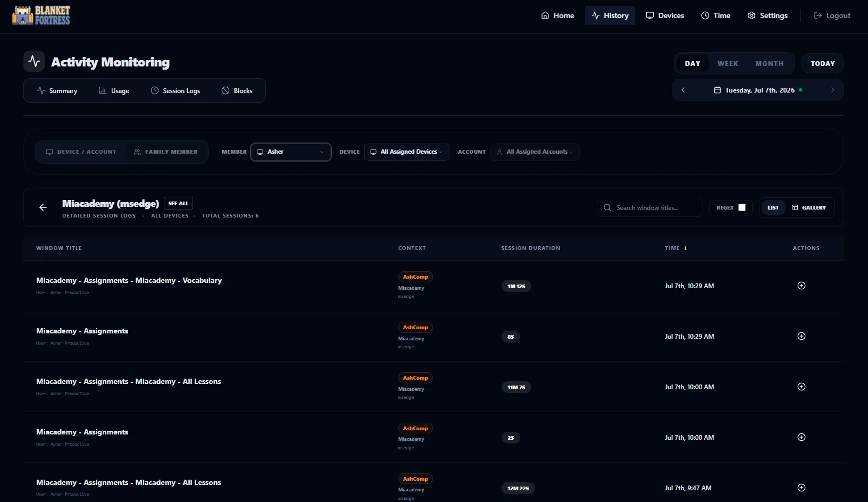
Task: Go back using the left arrow icon
Action: (x=43, y=207)
